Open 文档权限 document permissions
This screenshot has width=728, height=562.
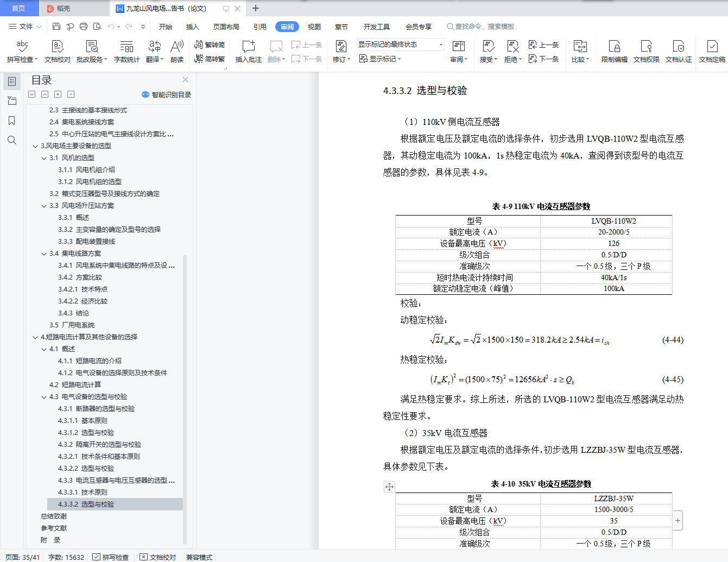[646, 52]
